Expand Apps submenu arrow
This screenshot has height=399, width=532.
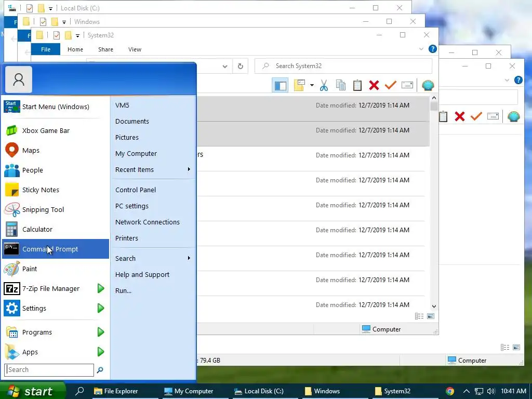pyautogui.click(x=101, y=352)
